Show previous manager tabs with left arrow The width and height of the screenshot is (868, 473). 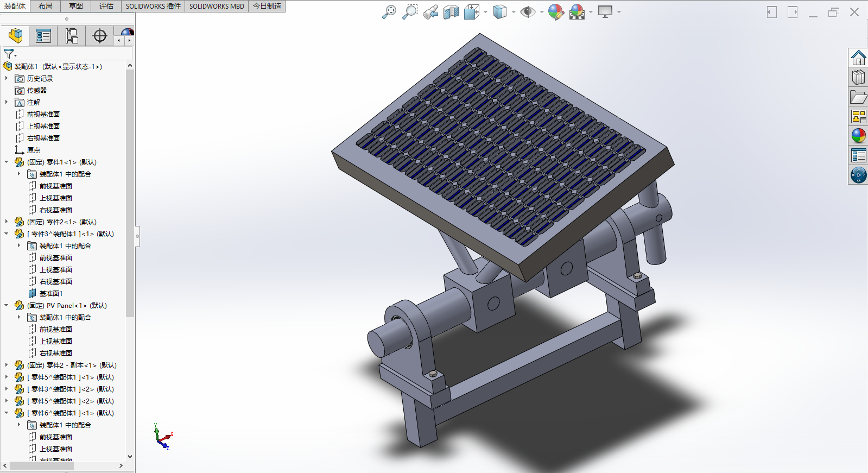119,40
